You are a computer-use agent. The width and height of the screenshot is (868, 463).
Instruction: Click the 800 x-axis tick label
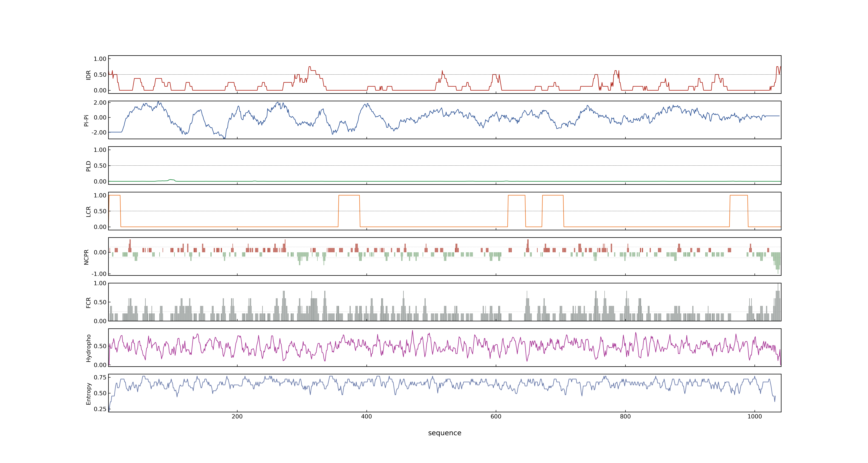(625, 416)
